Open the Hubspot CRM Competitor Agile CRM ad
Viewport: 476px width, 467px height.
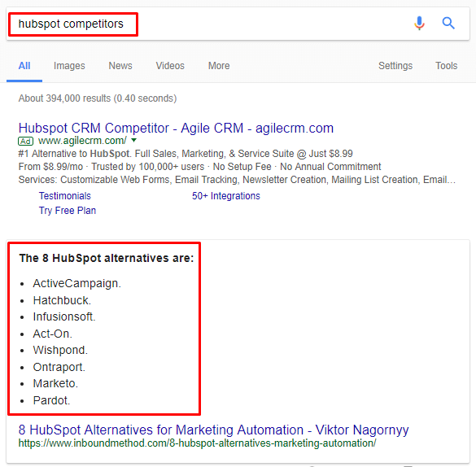point(176,128)
